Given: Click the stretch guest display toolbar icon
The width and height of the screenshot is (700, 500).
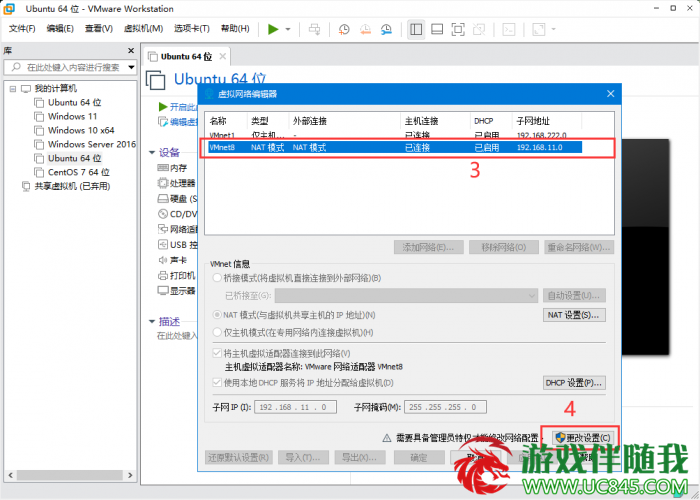Looking at the screenshot, I should (x=539, y=29).
